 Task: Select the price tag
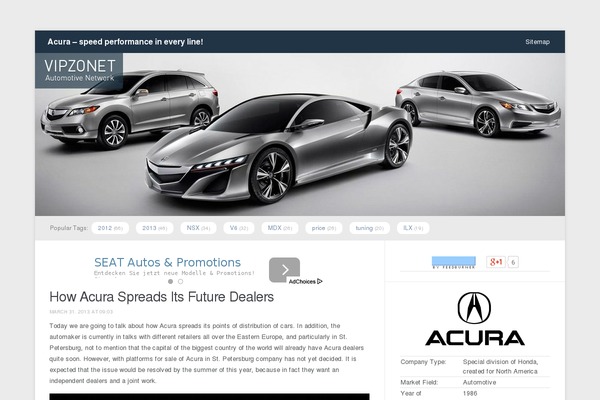coord(324,228)
